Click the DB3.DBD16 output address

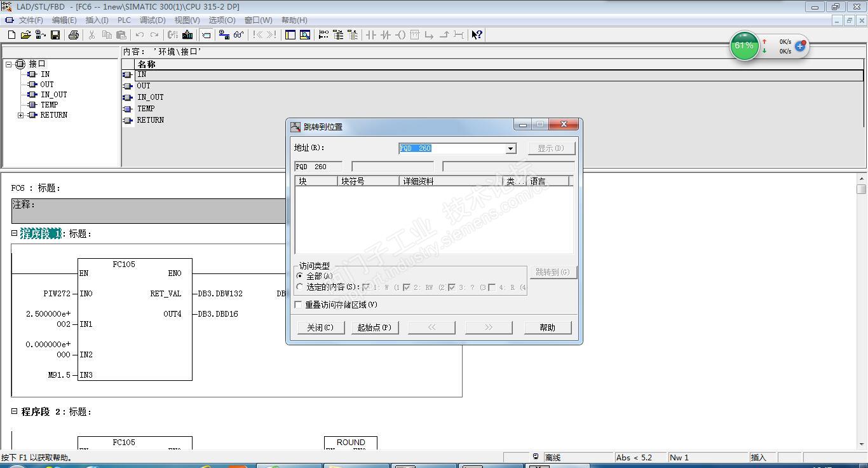(x=218, y=314)
